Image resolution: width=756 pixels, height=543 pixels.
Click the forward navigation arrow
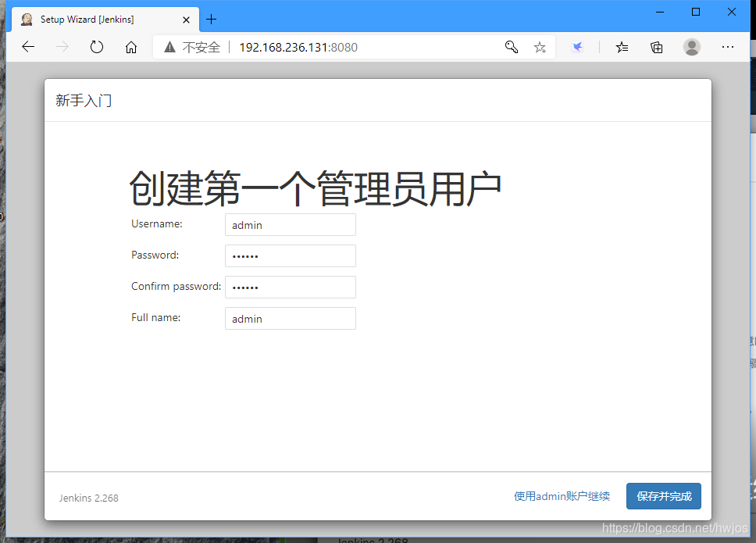(62, 47)
